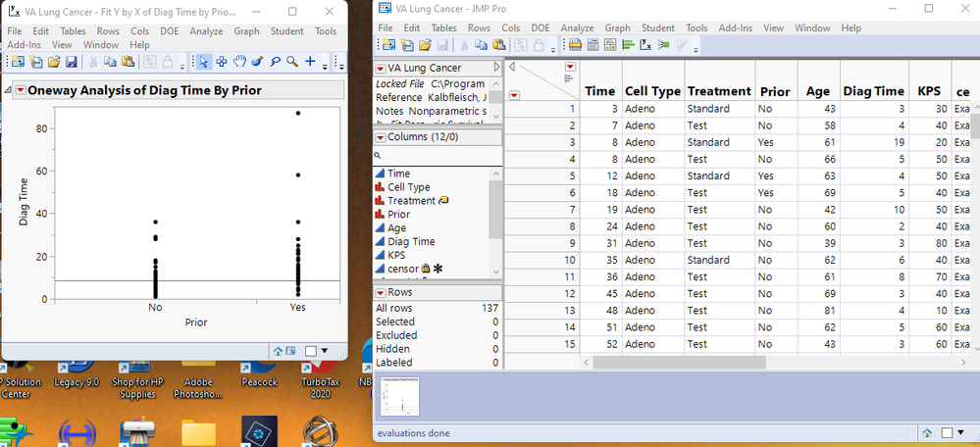Open red triangle menu for Oneway Analysis

tap(21, 90)
